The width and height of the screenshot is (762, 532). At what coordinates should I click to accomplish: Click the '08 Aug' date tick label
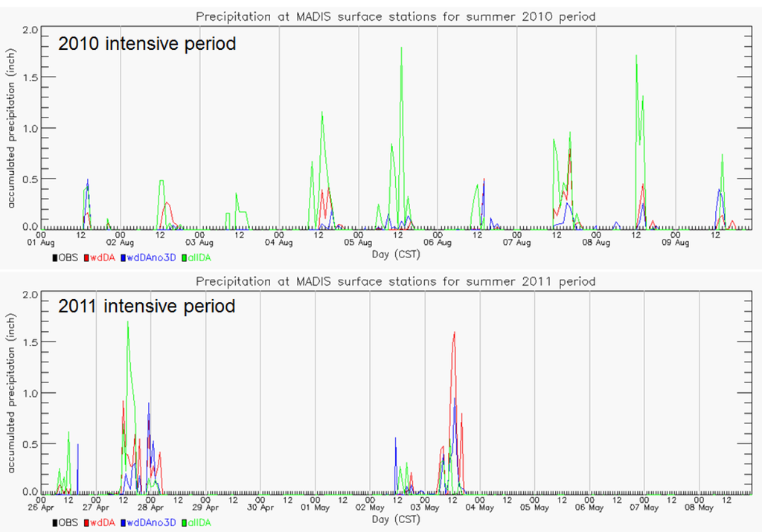click(596, 243)
